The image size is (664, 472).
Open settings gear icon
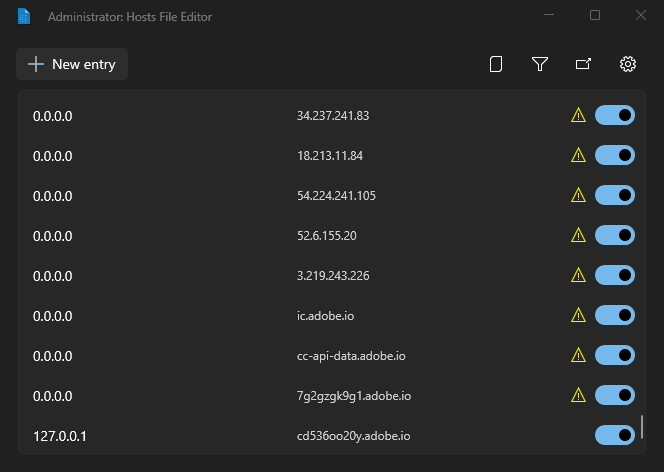pyautogui.click(x=628, y=64)
